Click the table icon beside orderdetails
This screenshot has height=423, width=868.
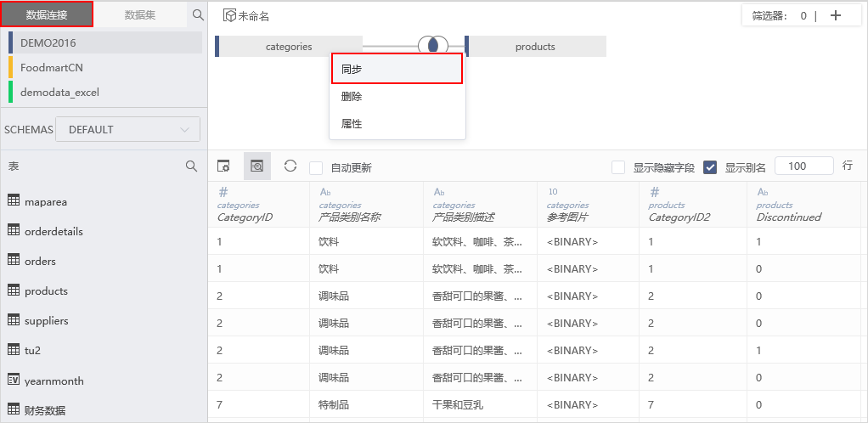point(14,231)
